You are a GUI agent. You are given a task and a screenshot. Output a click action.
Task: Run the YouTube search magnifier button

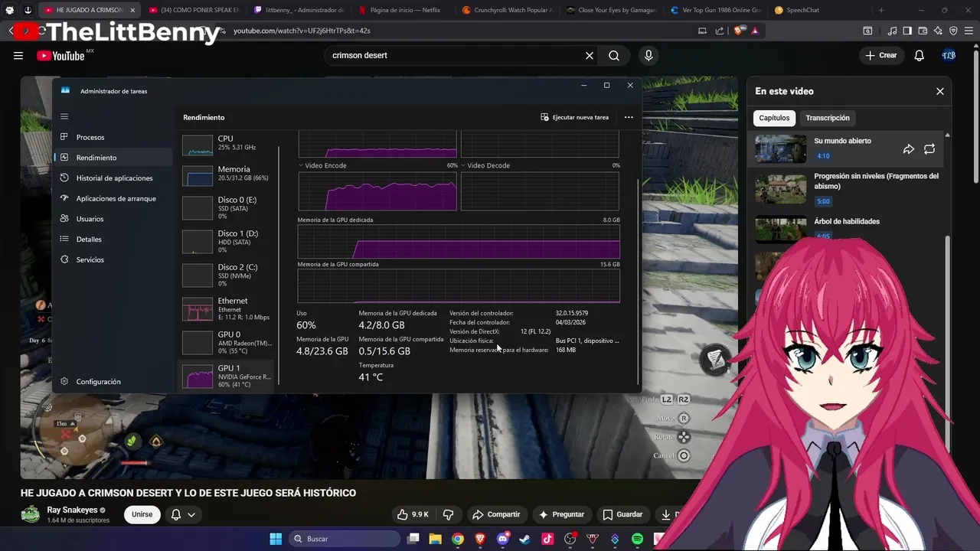[614, 55]
